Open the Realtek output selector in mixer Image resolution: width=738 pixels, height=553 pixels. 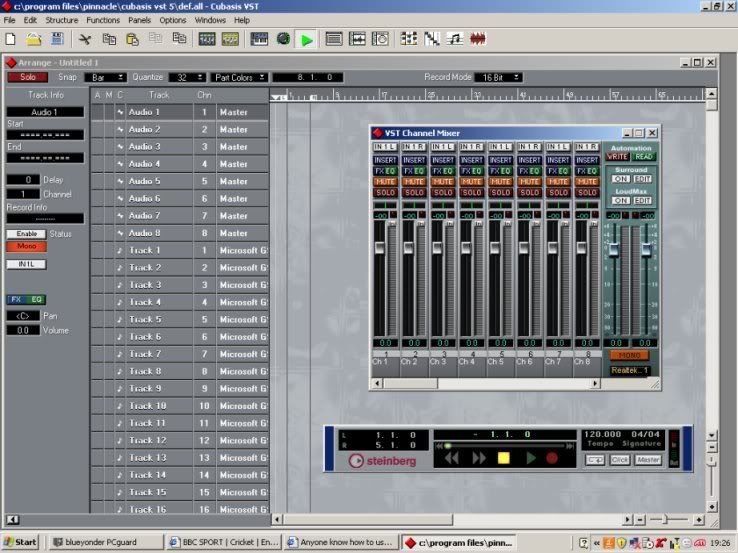630,370
